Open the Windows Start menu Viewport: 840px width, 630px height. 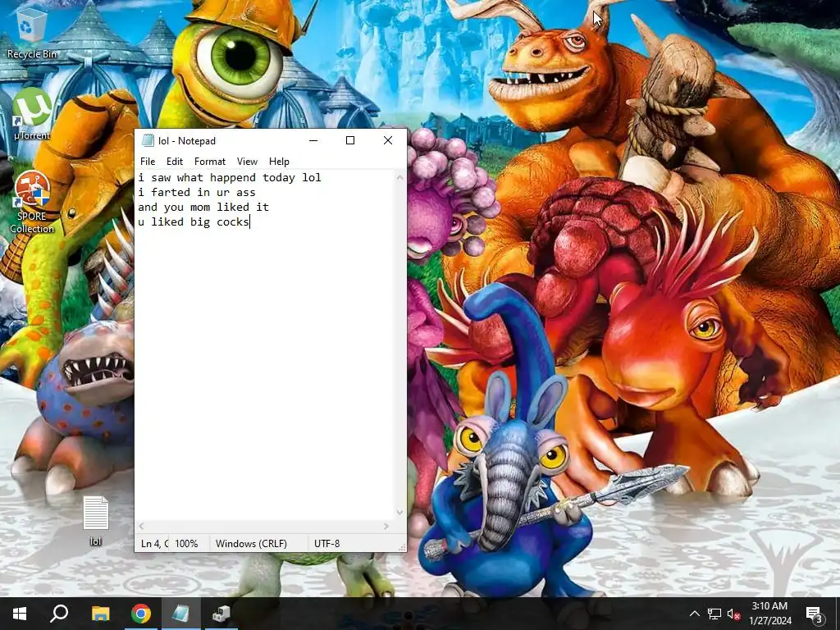20,614
